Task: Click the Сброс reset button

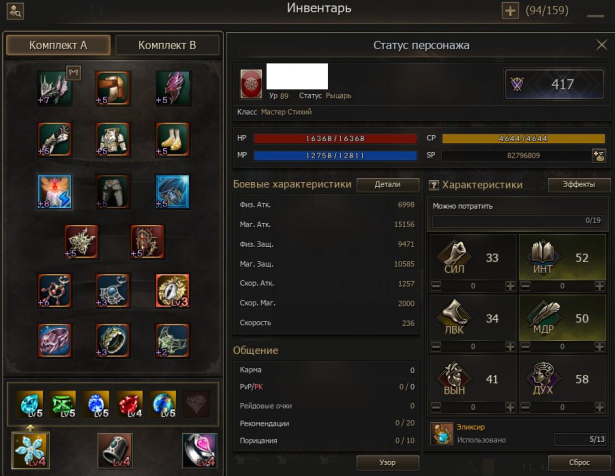Action: [579, 463]
